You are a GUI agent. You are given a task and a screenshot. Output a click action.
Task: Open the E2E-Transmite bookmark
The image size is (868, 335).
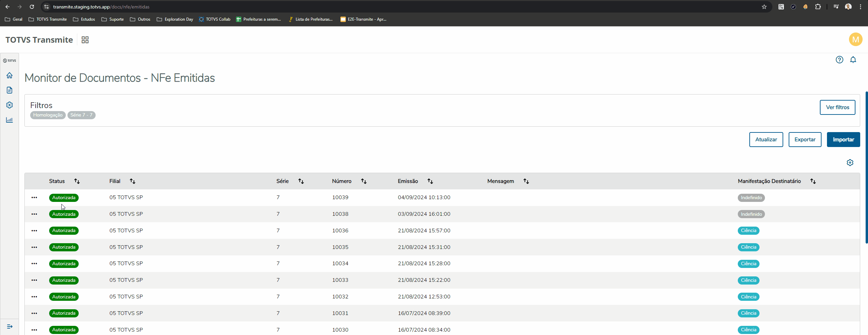point(363,19)
